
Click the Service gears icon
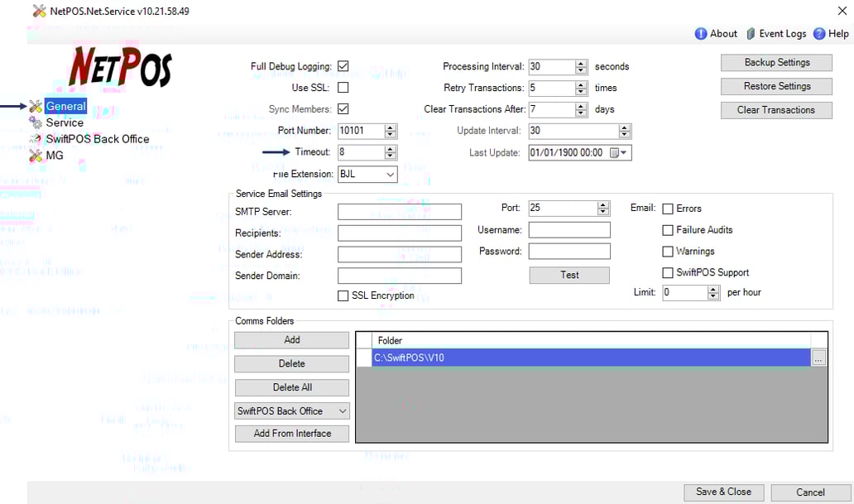pos(36,122)
